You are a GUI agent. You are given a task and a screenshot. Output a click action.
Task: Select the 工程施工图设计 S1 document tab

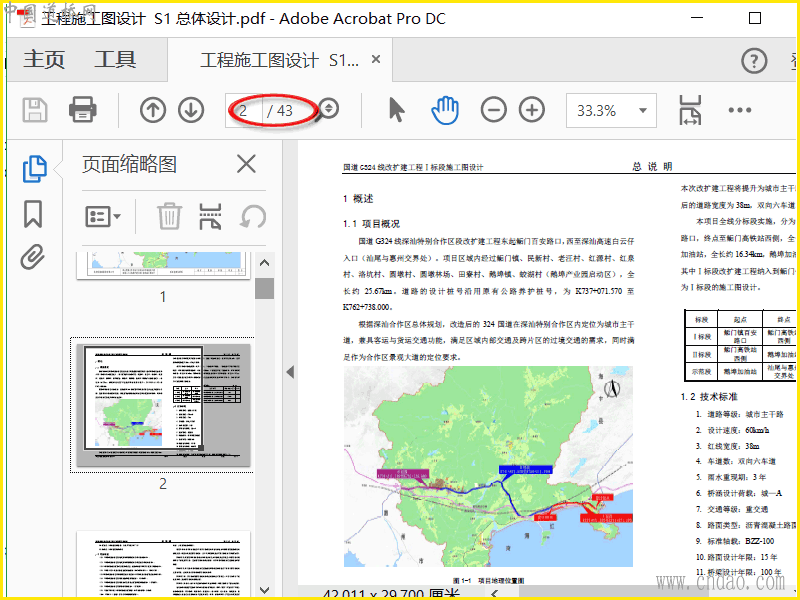point(280,60)
